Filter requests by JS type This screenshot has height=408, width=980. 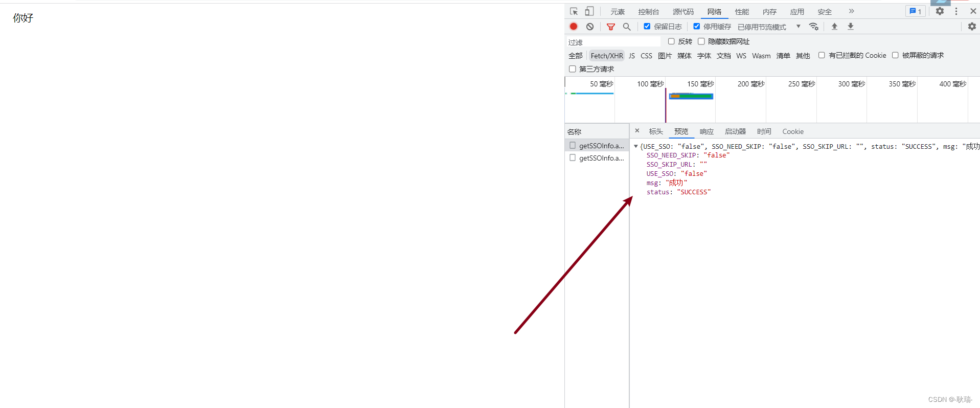coord(632,56)
